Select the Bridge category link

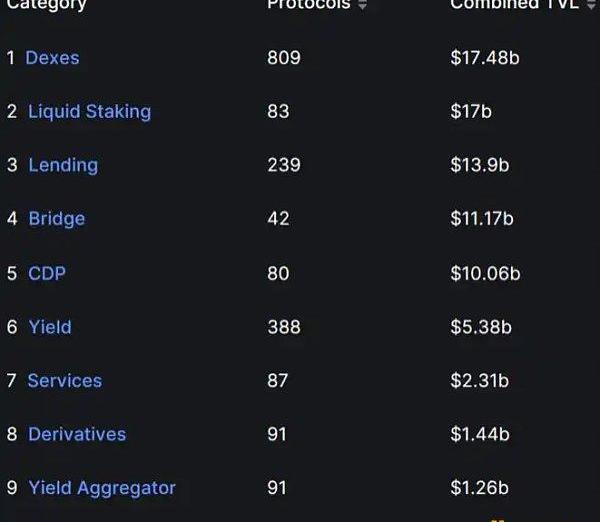point(56,219)
